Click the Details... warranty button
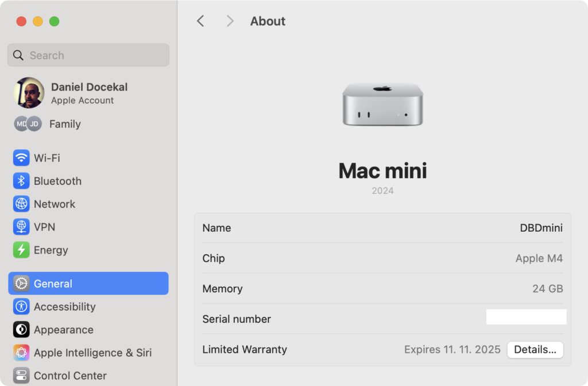Viewport: 588px width, 386px height. [x=535, y=350]
